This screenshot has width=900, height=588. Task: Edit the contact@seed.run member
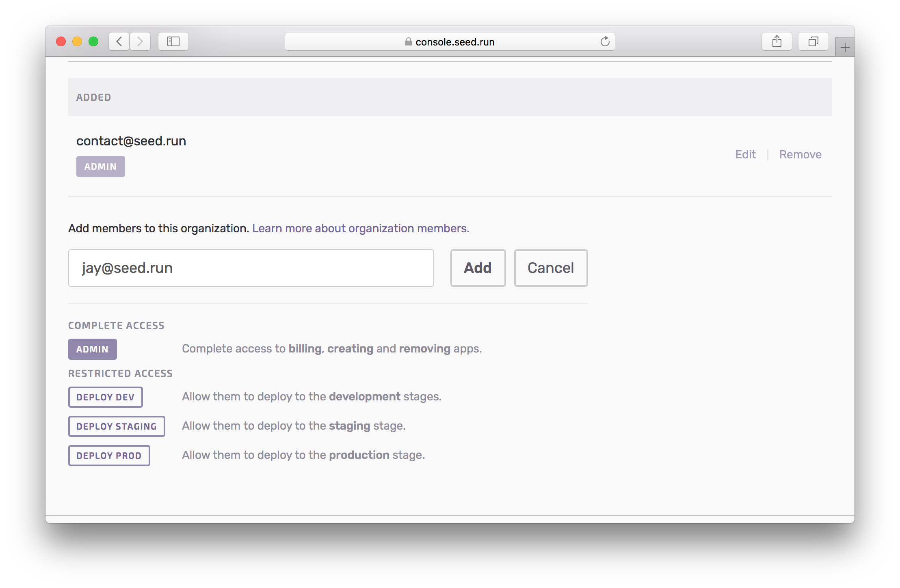(x=745, y=155)
